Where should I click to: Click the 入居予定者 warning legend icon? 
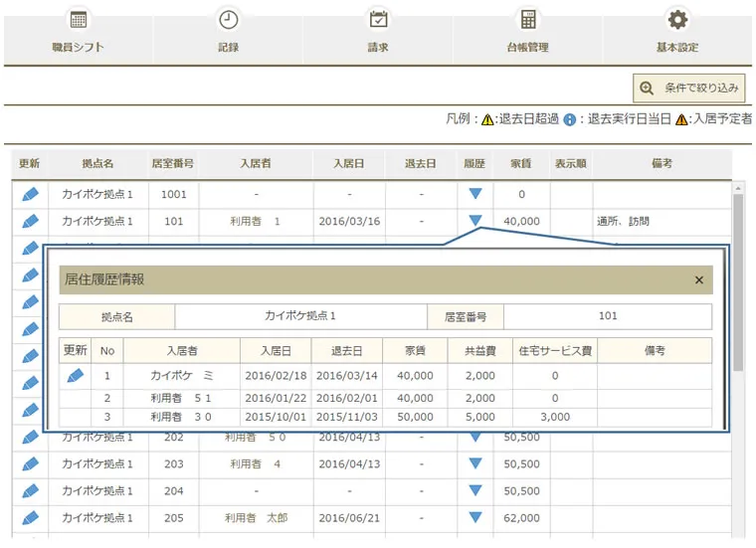pos(681,119)
